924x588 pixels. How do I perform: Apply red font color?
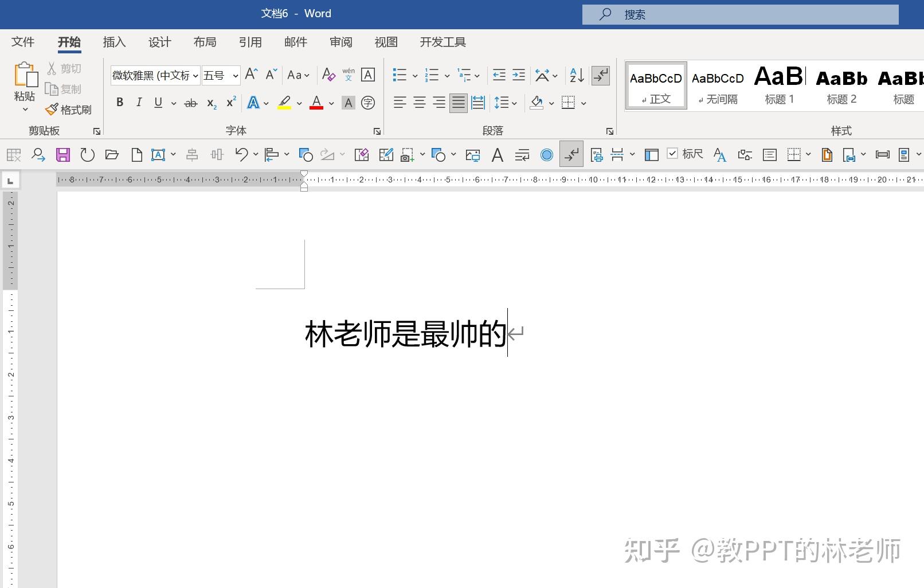click(316, 103)
